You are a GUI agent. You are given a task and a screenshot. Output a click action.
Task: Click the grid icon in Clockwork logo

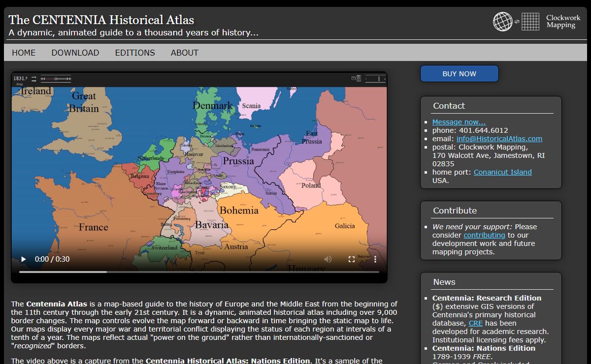tap(530, 22)
